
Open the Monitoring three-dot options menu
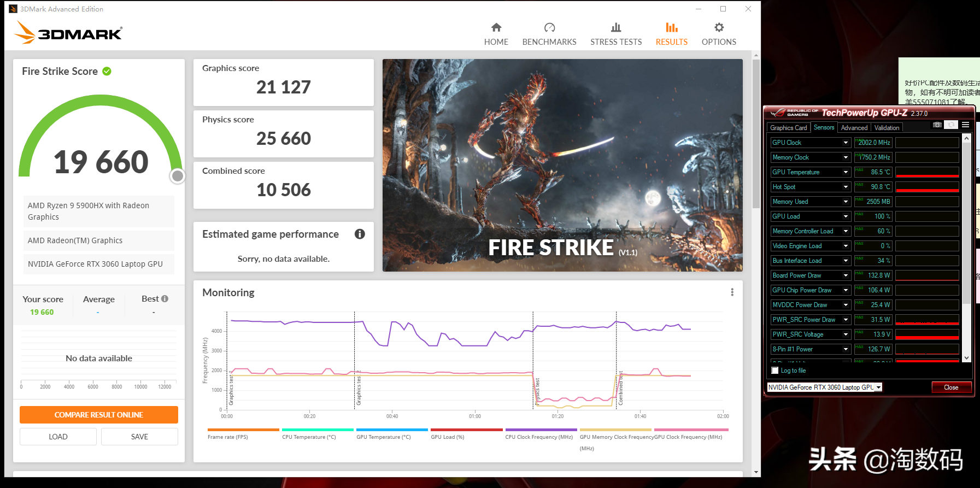(732, 292)
